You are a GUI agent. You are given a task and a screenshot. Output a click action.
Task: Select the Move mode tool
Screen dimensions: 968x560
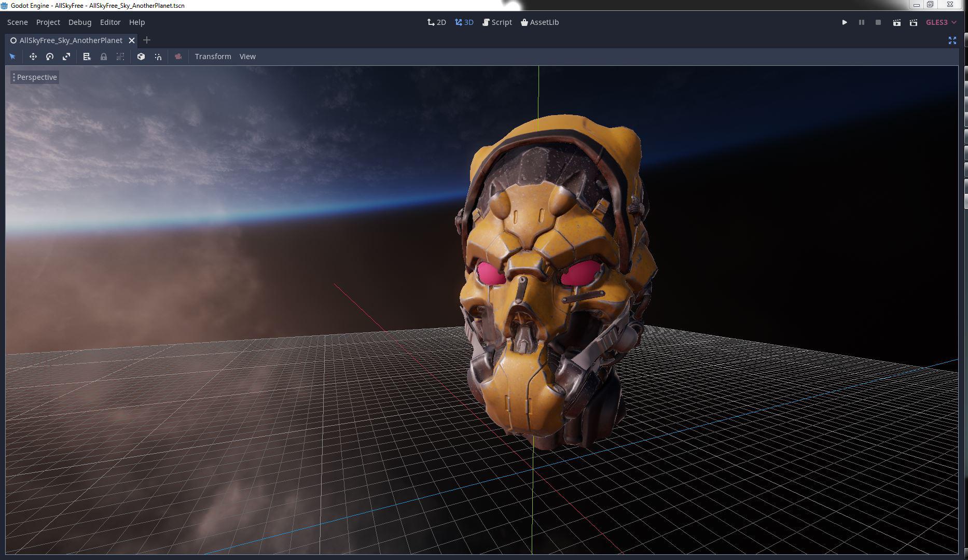(x=33, y=57)
